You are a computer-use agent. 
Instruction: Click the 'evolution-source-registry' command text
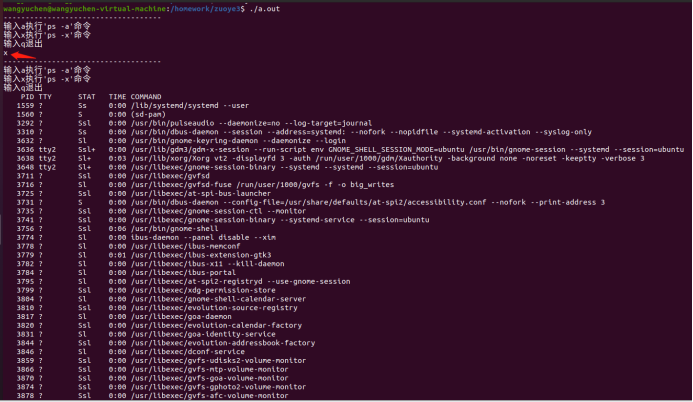coord(214,308)
